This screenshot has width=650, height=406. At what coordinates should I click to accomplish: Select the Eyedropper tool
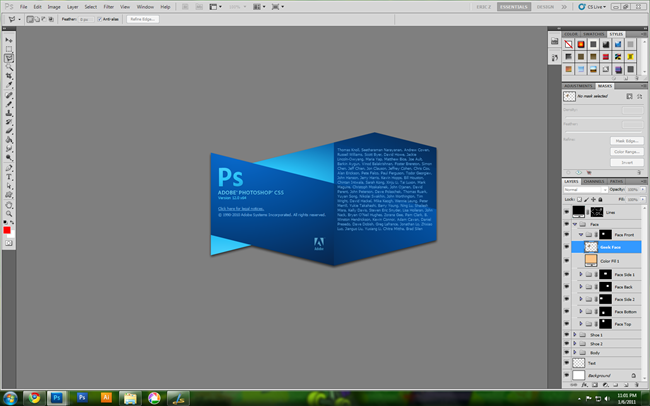tap(9, 85)
